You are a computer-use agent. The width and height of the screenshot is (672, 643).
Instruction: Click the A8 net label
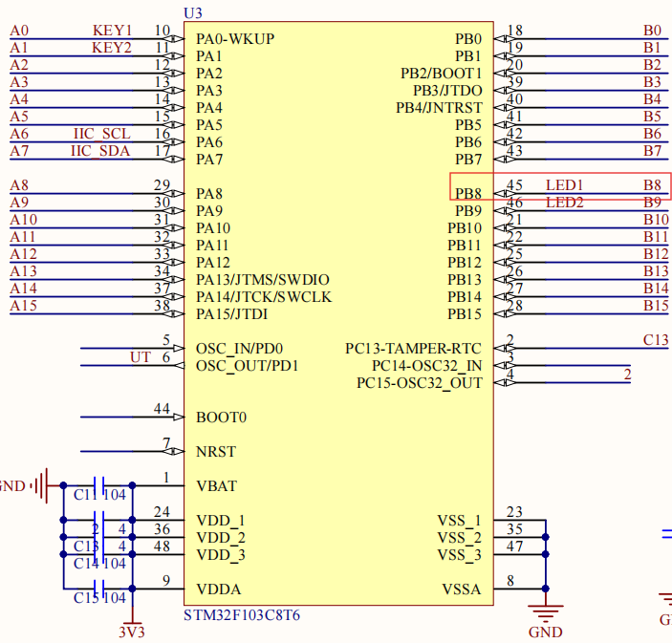19,185
